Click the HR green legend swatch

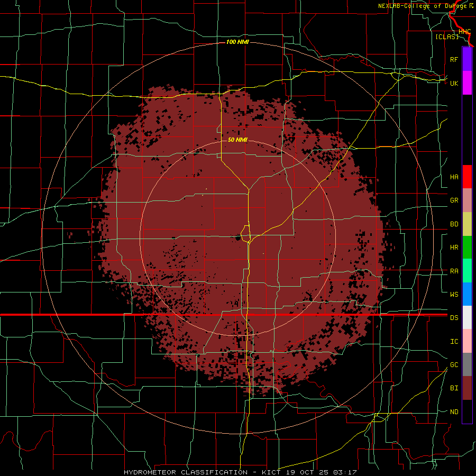point(467,248)
